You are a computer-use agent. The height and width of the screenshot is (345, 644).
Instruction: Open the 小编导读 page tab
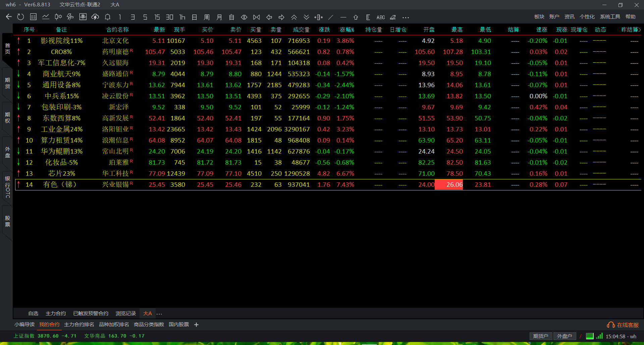pos(24,325)
